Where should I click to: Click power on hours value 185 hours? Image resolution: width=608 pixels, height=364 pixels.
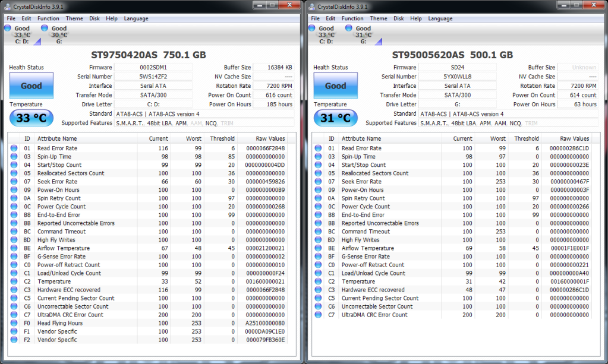point(274,104)
